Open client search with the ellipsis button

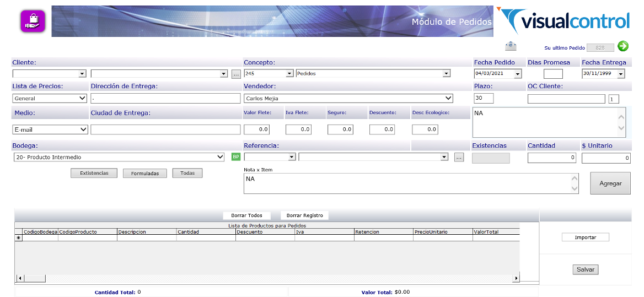[x=236, y=74]
